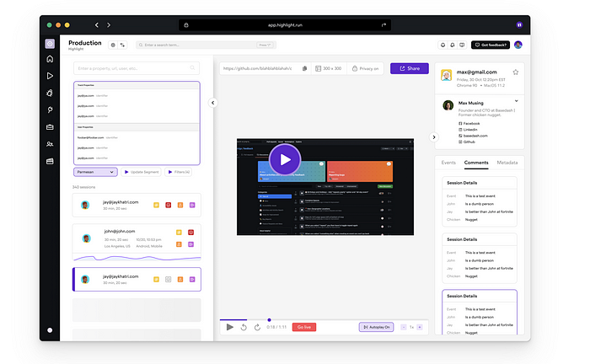This screenshot has width=590, height=364.
Task: Rewind with the back arrow icon
Action: tap(244, 327)
